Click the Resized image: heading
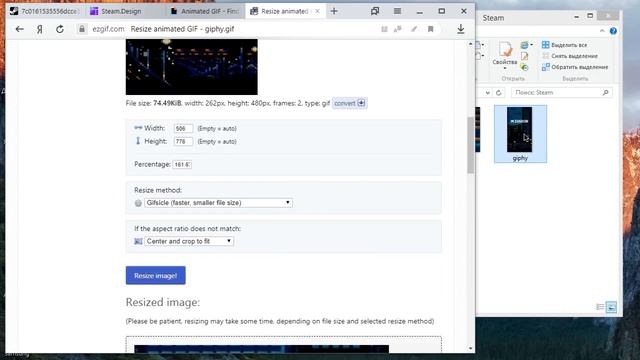The height and width of the screenshot is (360, 640). click(163, 302)
